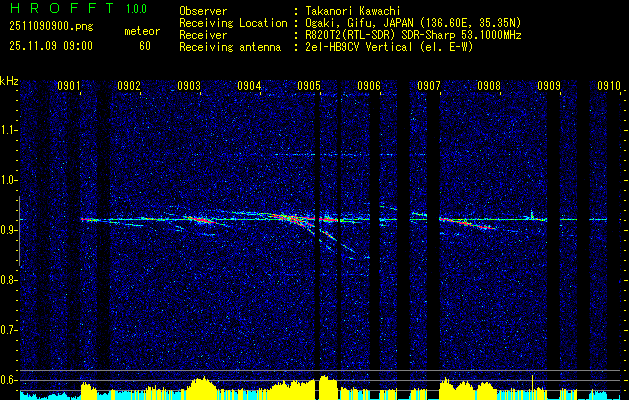The image size is (629, 400).
Task: Click the 0.7 kHz axis label
Action: 9,330
